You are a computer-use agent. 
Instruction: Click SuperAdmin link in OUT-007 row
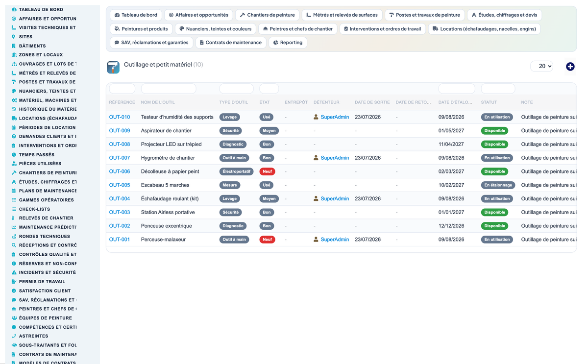[335, 158]
